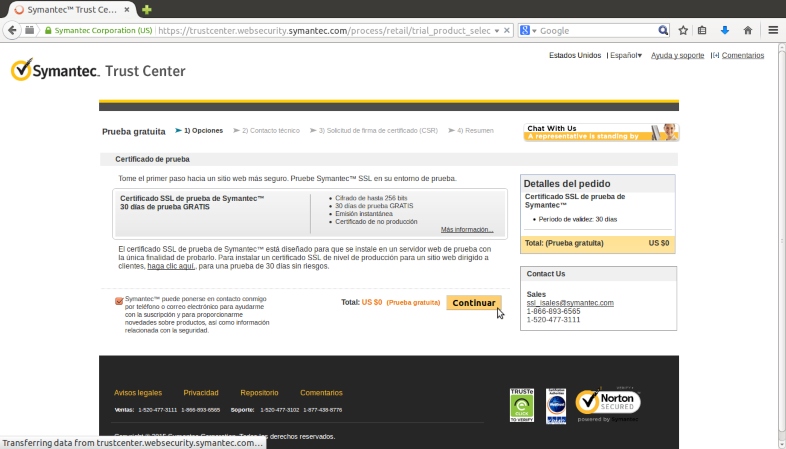
Task: Select step 2) Contacto técnico
Action: pos(271,130)
